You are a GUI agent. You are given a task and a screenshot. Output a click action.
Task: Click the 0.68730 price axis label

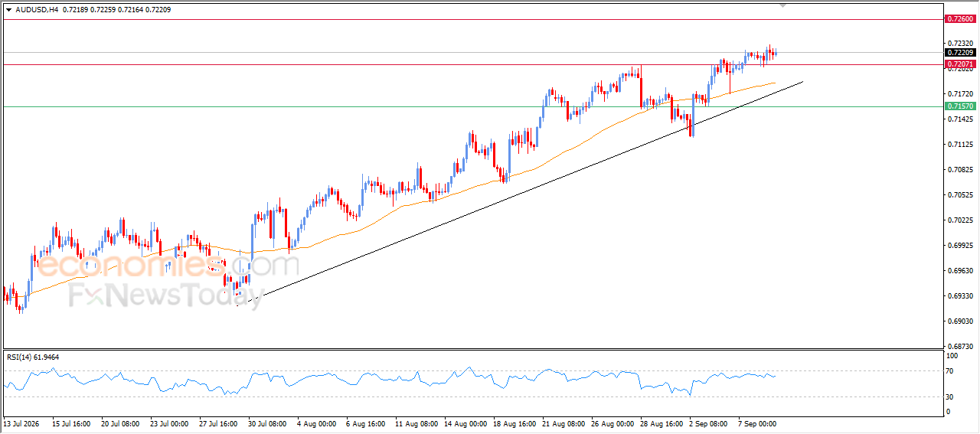(960, 347)
